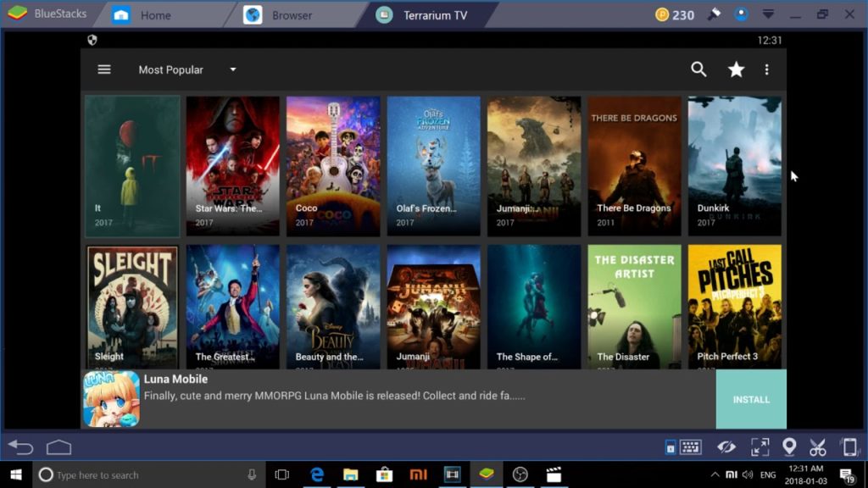Image resolution: width=868 pixels, height=488 pixels.
Task: Toggle the eye visibility icon
Action: (x=726, y=447)
